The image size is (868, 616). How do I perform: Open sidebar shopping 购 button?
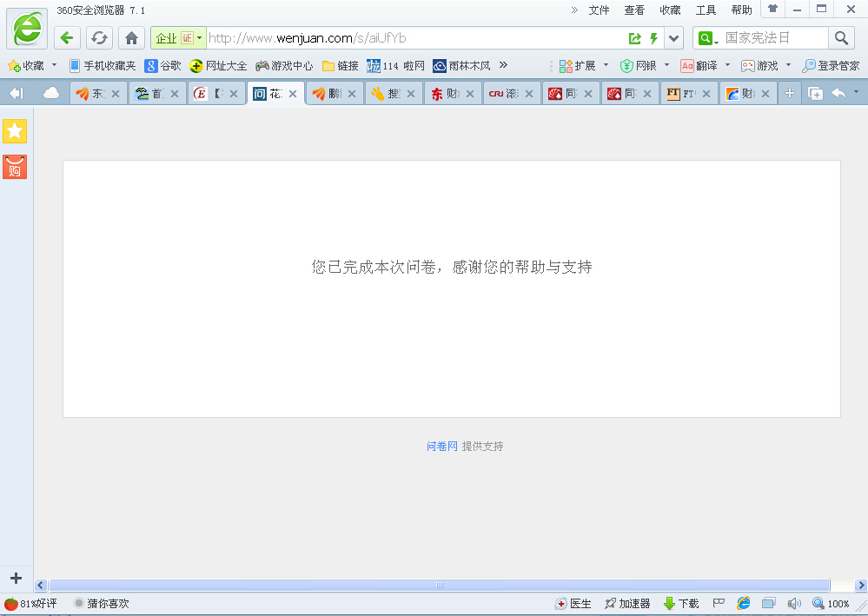point(15,167)
